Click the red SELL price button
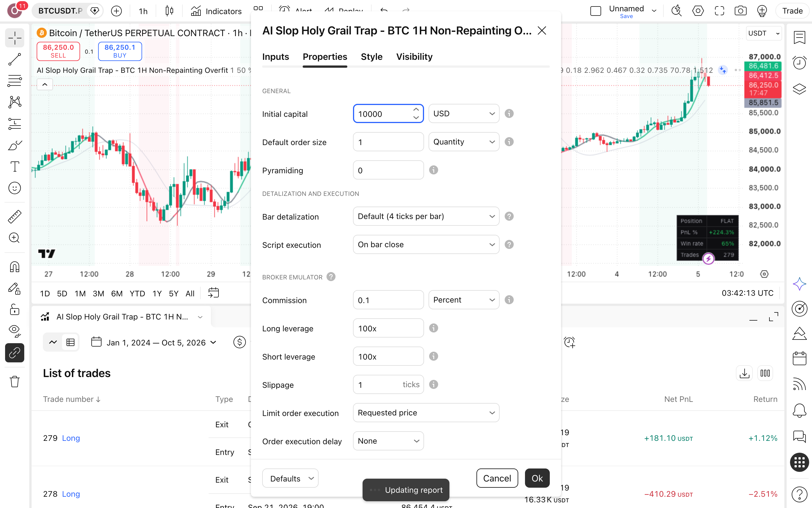The width and height of the screenshot is (812, 508). 58,51
